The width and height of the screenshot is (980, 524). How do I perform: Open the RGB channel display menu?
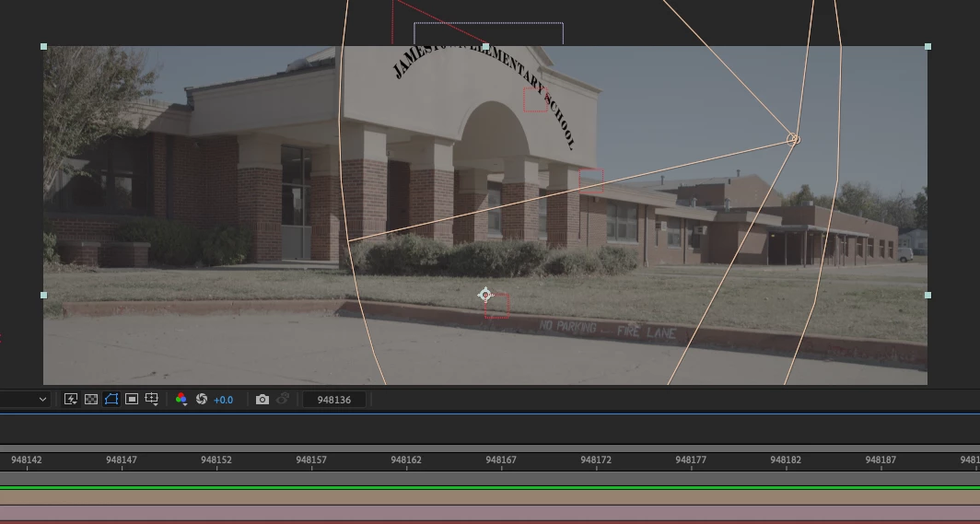tap(181, 399)
